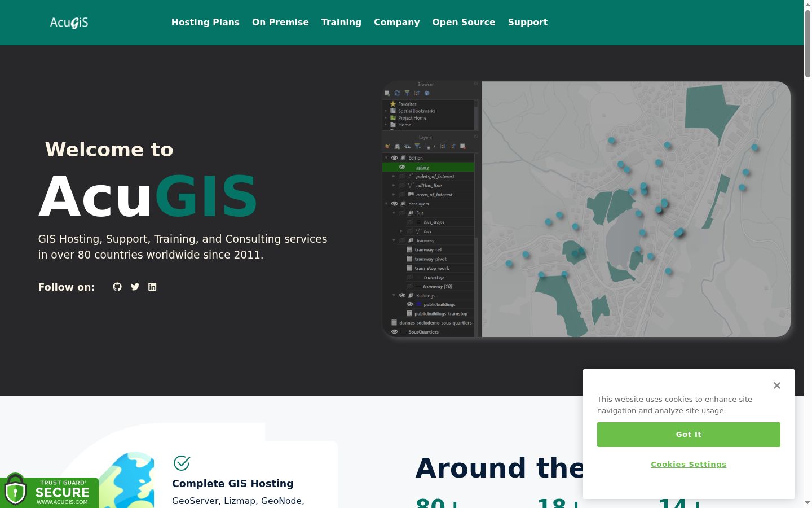Click "areas_of_interest" in the hero image layer list

[x=434, y=195]
